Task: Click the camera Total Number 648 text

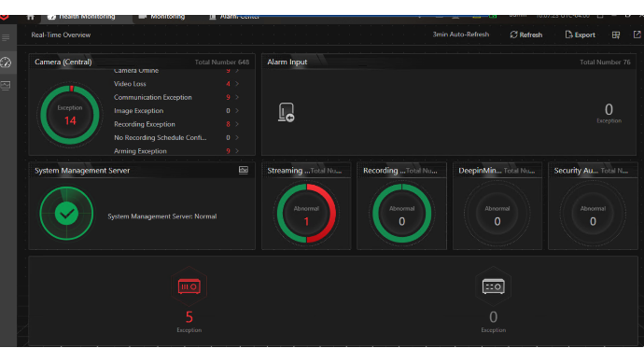Action: click(x=222, y=62)
